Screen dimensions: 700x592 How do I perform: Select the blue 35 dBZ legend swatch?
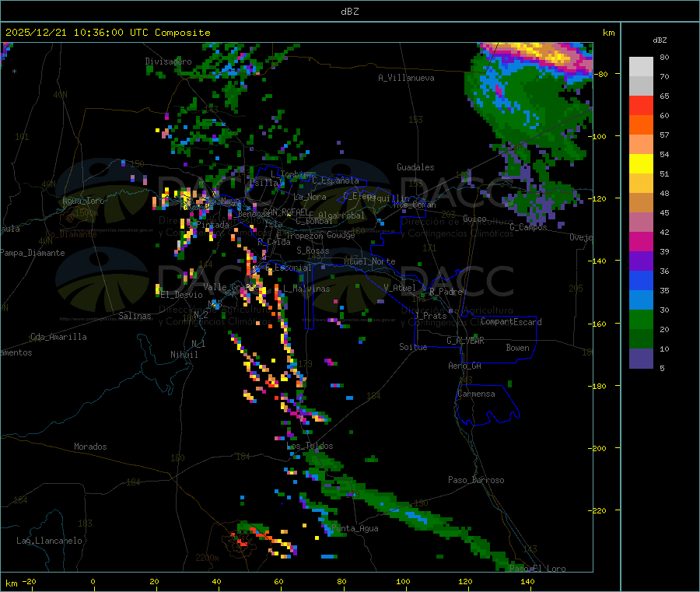[641, 280]
